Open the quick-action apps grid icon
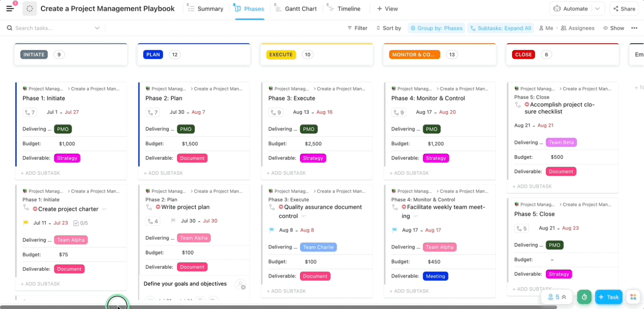The height and width of the screenshot is (309, 644). [633, 297]
